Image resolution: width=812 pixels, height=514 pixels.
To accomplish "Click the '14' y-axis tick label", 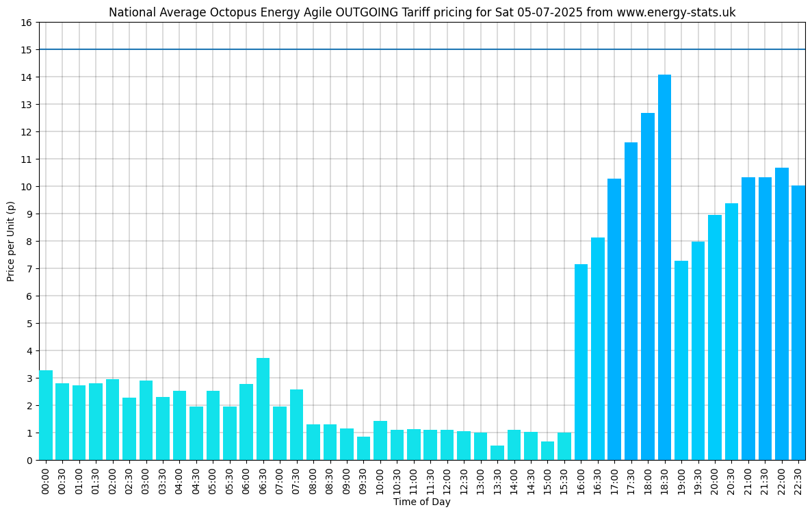I will [27, 77].
